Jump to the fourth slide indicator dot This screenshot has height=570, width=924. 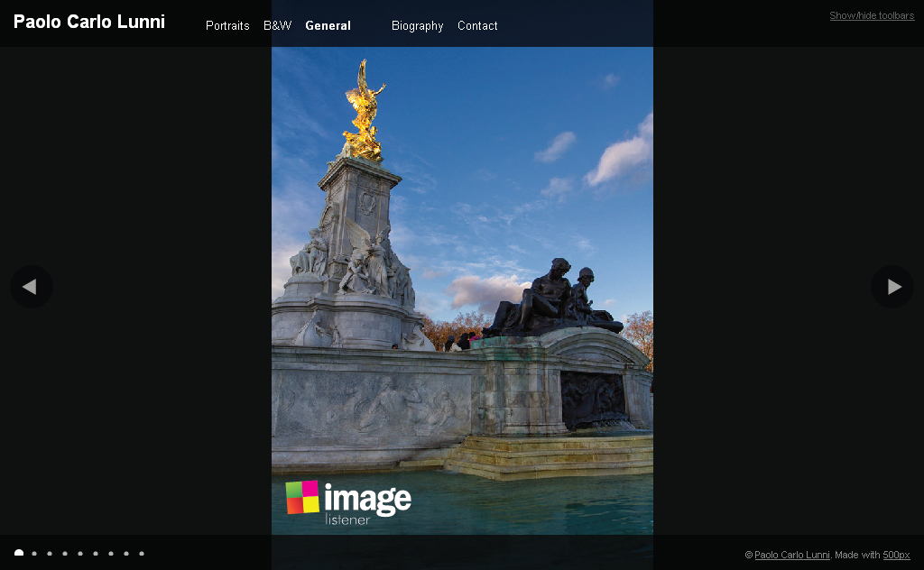65,554
